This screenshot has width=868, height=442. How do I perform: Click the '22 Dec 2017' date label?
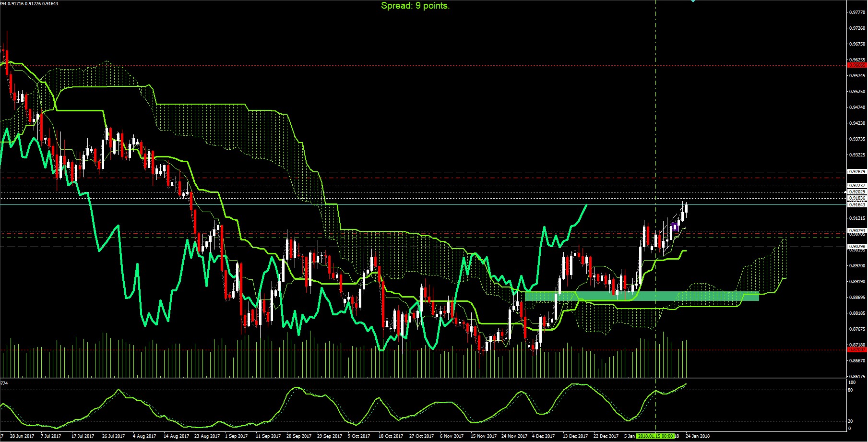coord(606,436)
